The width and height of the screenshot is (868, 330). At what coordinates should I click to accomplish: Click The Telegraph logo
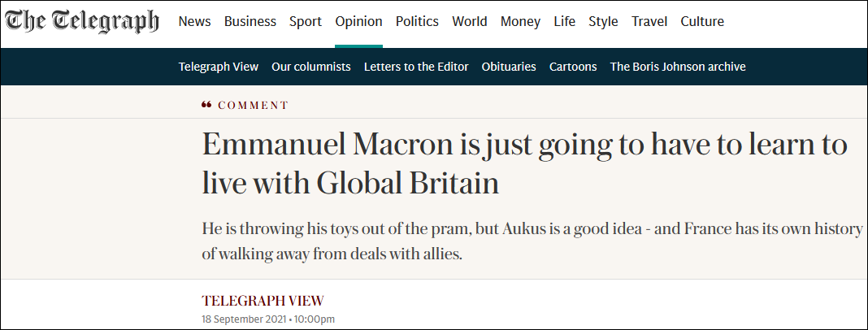tap(81, 22)
